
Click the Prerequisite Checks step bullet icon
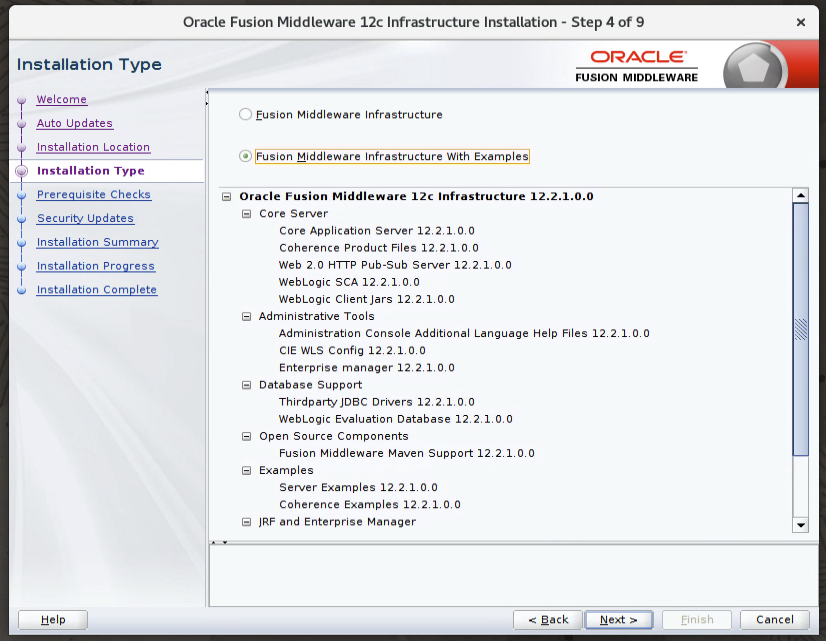click(22, 195)
